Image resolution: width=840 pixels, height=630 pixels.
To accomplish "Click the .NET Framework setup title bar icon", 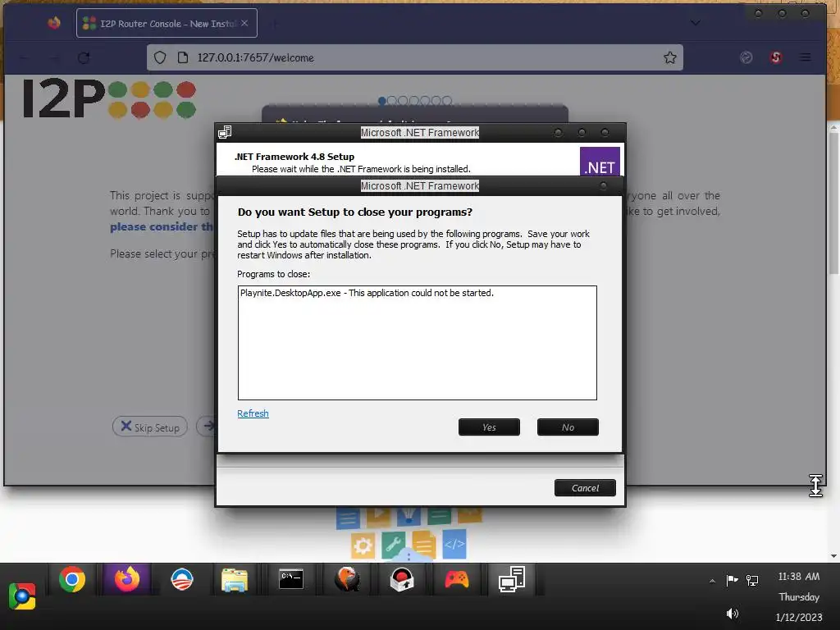I will coord(225,132).
